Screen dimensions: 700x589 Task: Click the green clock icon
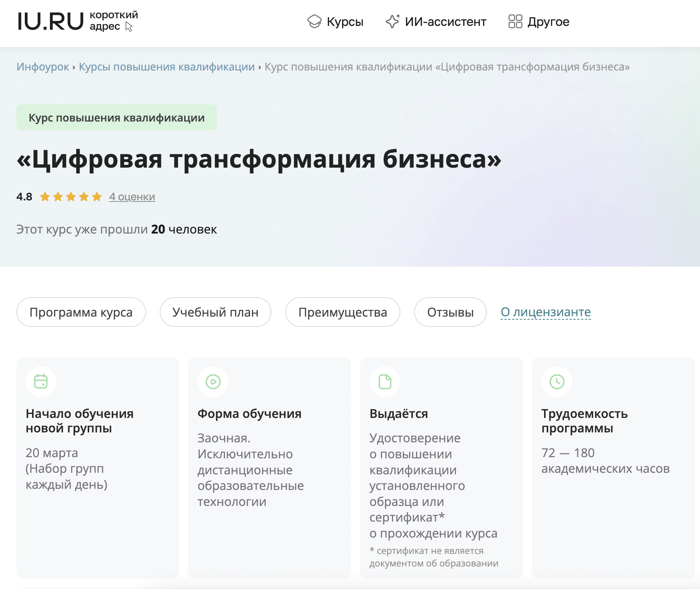(557, 381)
